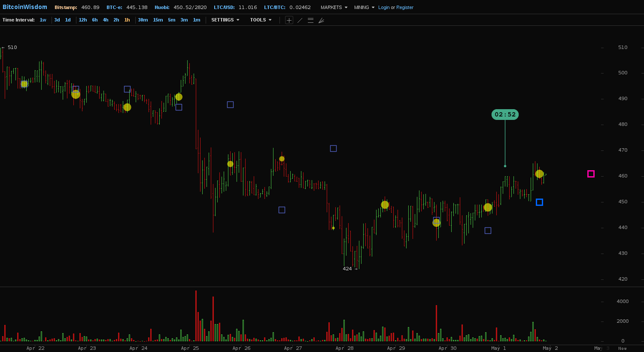Select the horizontal lines drawing tool
Viewport: 644px width, 352px height.
[x=310, y=20]
